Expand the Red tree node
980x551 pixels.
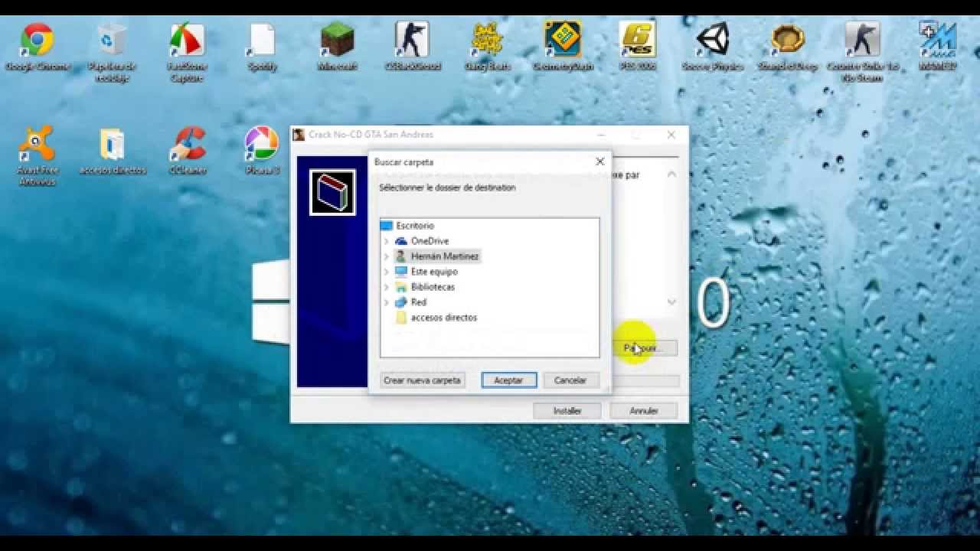click(386, 302)
